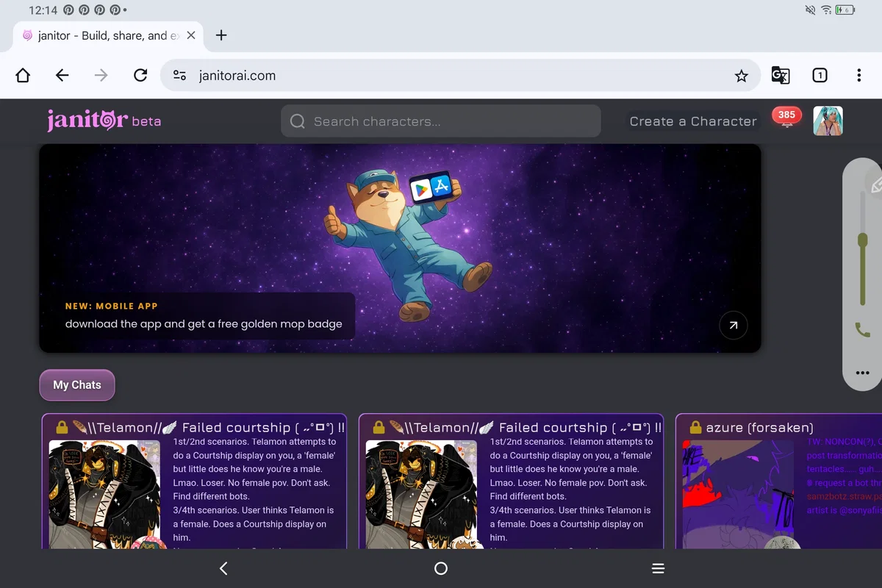Open more options in the floating panel
Screen dimensions: 882x588
pyautogui.click(x=863, y=373)
